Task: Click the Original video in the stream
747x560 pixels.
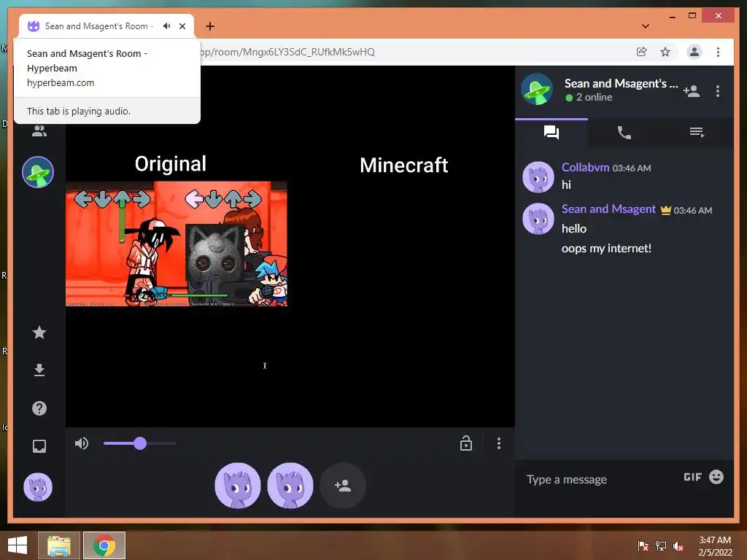Action: [177, 244]
